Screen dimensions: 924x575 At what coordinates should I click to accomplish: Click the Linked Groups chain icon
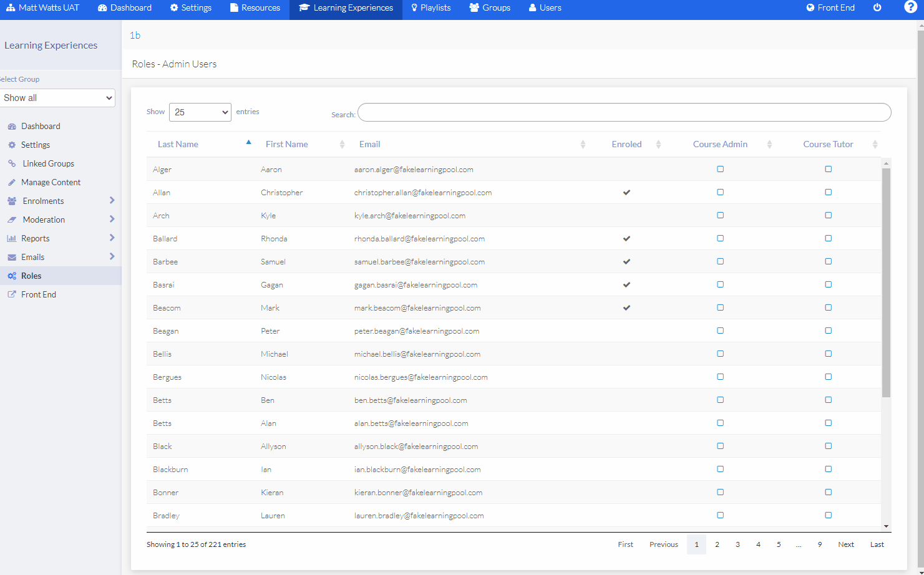[x=12, y=163]
